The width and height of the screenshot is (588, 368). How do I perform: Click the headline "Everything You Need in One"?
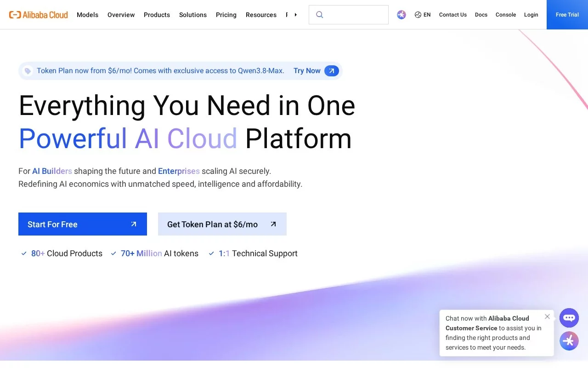pos(187,106)
